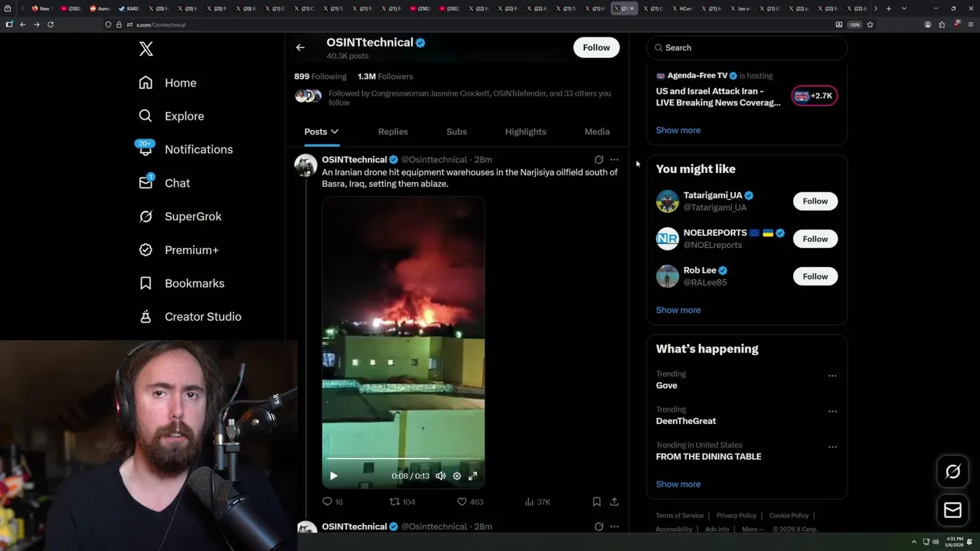Open Premium+ in the sidebar
Viewport: 980px width, 551px height.
178,250
